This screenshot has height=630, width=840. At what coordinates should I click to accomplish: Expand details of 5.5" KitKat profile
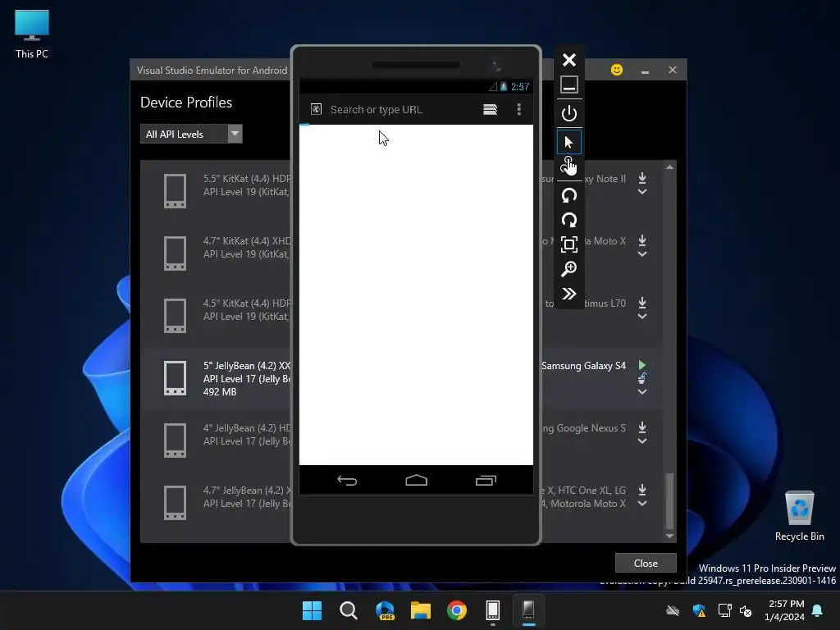pyautogui.click(x=642, y=192)
